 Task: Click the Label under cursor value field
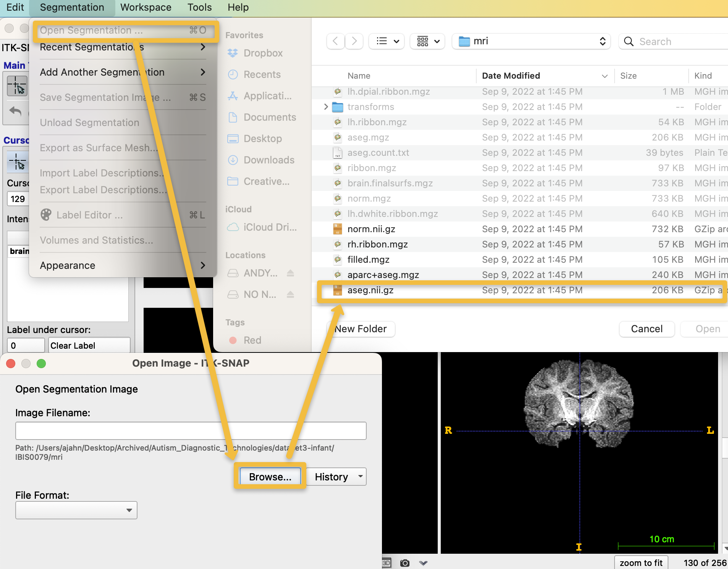pos(26,346)
